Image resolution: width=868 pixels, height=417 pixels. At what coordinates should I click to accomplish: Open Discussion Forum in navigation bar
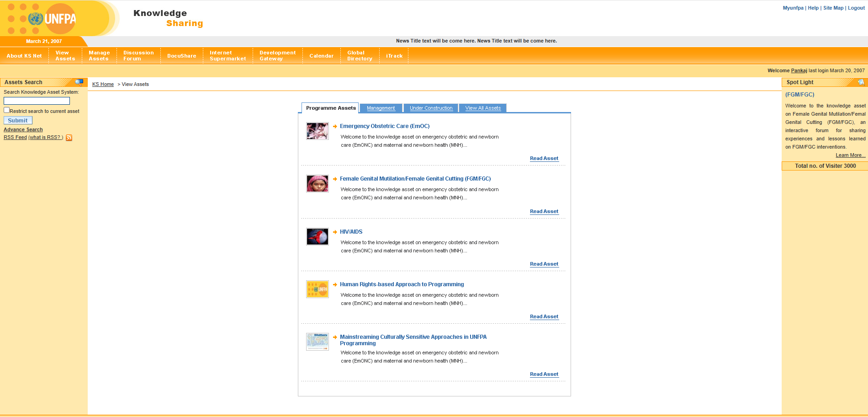click(x=138, y=56)
